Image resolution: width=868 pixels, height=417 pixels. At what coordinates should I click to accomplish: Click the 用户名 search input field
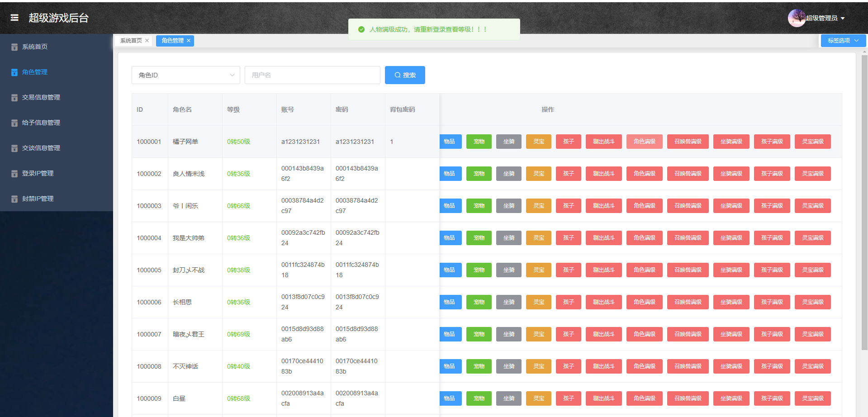[312, 75]
